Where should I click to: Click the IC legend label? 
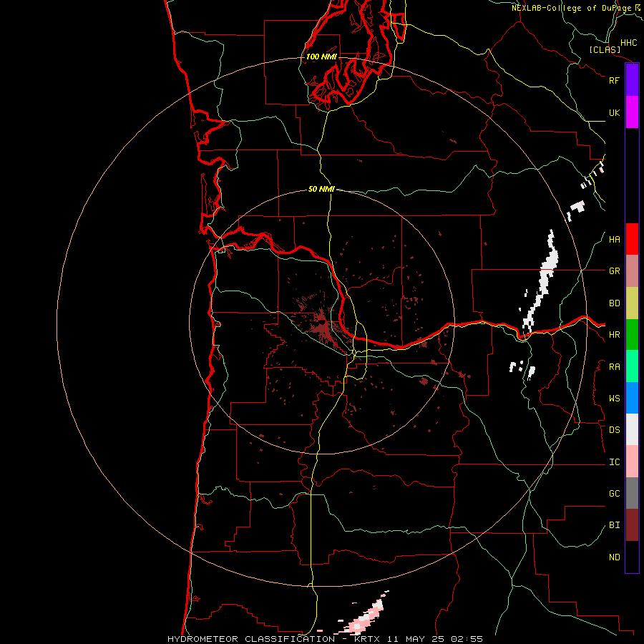pos(614,462)
